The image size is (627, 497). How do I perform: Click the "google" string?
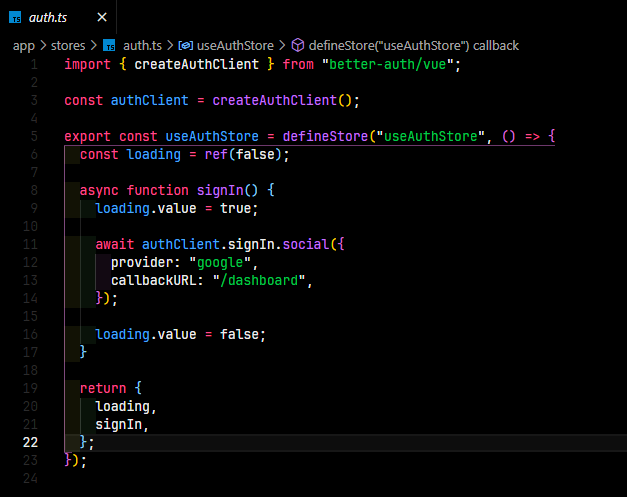[220, 262]
